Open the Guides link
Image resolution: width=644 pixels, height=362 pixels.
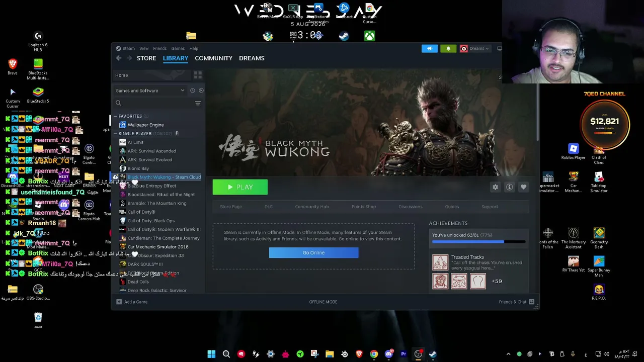[x=452, y=207]
